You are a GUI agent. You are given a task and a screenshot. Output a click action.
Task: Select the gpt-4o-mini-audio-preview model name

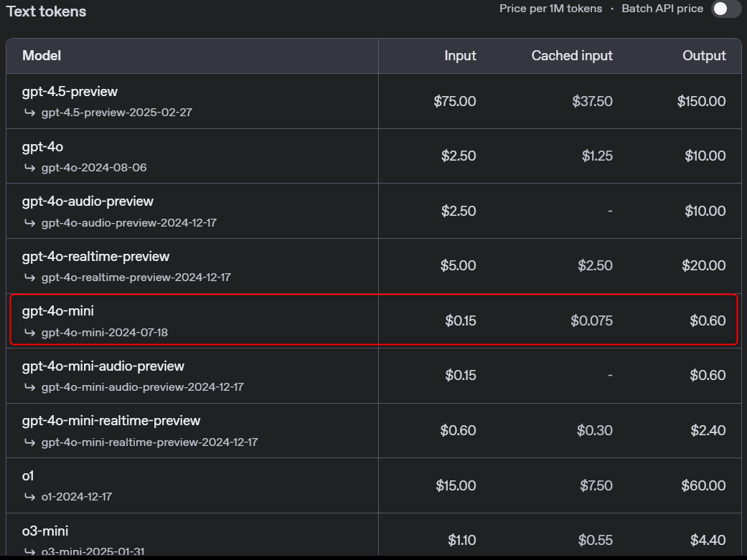(103, 366)
